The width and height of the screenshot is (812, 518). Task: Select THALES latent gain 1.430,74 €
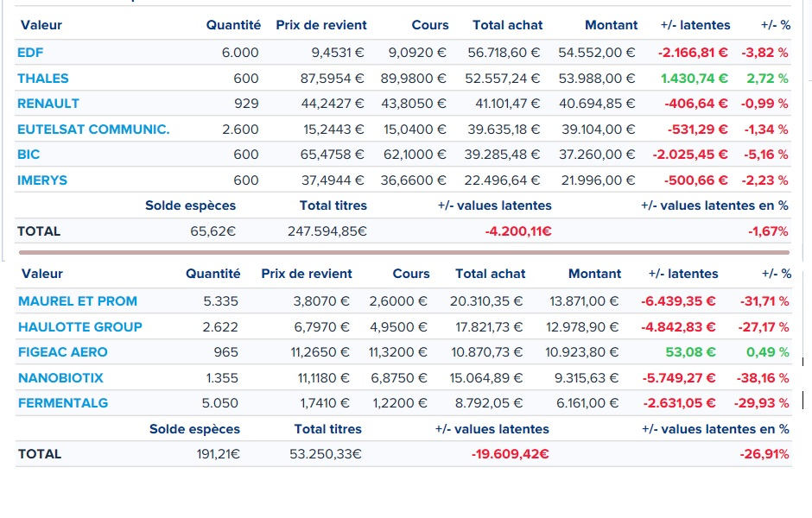[695, 79]
